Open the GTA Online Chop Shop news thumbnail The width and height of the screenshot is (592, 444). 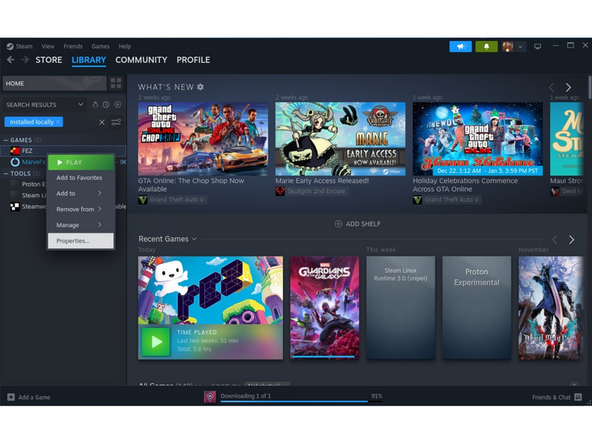pos(203,139)
